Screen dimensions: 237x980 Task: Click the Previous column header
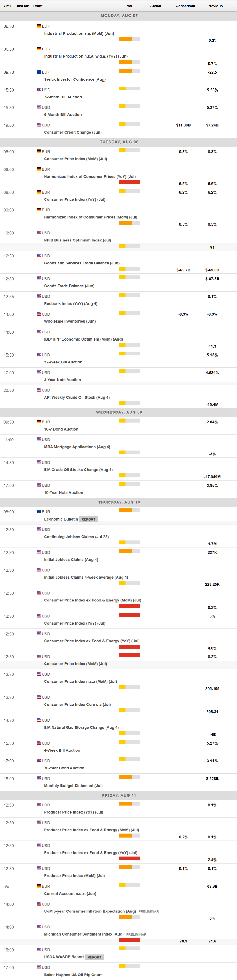(x=215, y=6)
